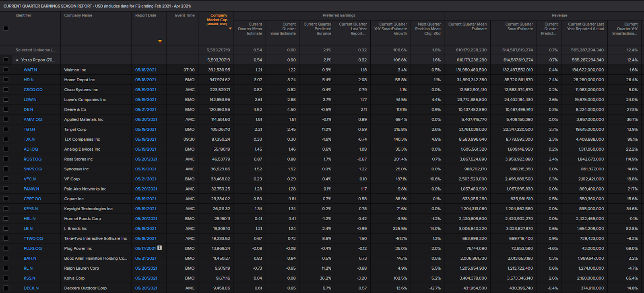Image resolution: width=644 pixels, height=293 pixels.
Task: Check the box for the TGT.N row
Action: (x=6, y=129)
